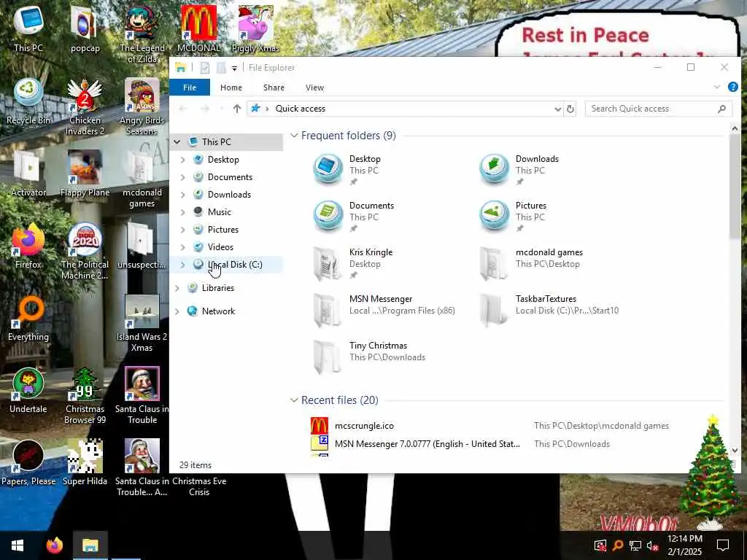Select the Tiny Christmas frequent folder
The image size is (747, 560).
point(370,357)
